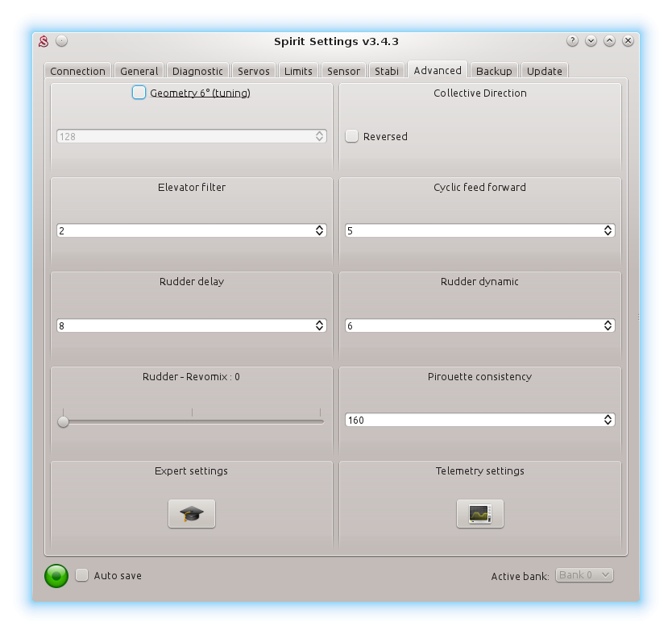This screenshot has width=672, height=634.
Task: Open the Active bank dropdown
Action: pos(584,575)
